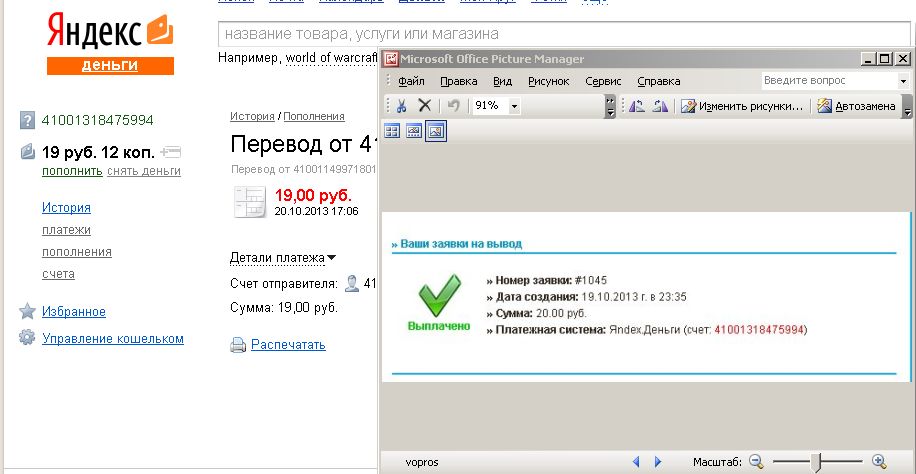This screenshot has height=474, width=916.
Task: Click the пополнить link
Action: coord(72,171)
